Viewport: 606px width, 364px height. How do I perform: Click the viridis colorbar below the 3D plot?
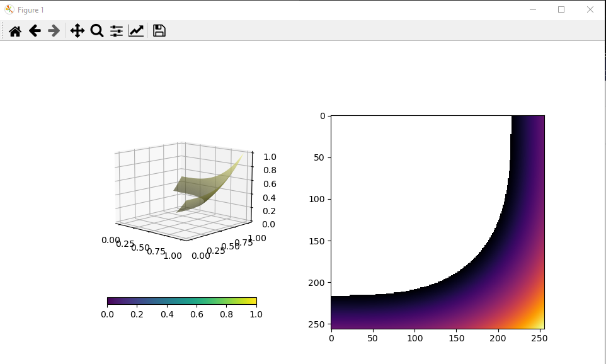click(181, 301)
